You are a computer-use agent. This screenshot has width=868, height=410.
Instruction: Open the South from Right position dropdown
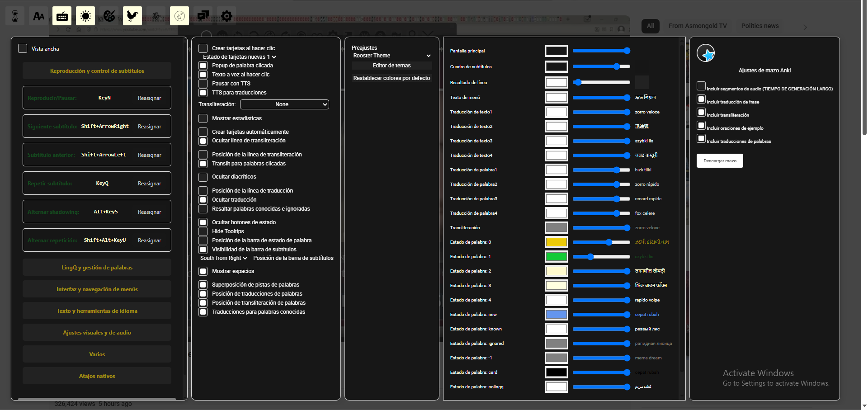click(224, 258)
